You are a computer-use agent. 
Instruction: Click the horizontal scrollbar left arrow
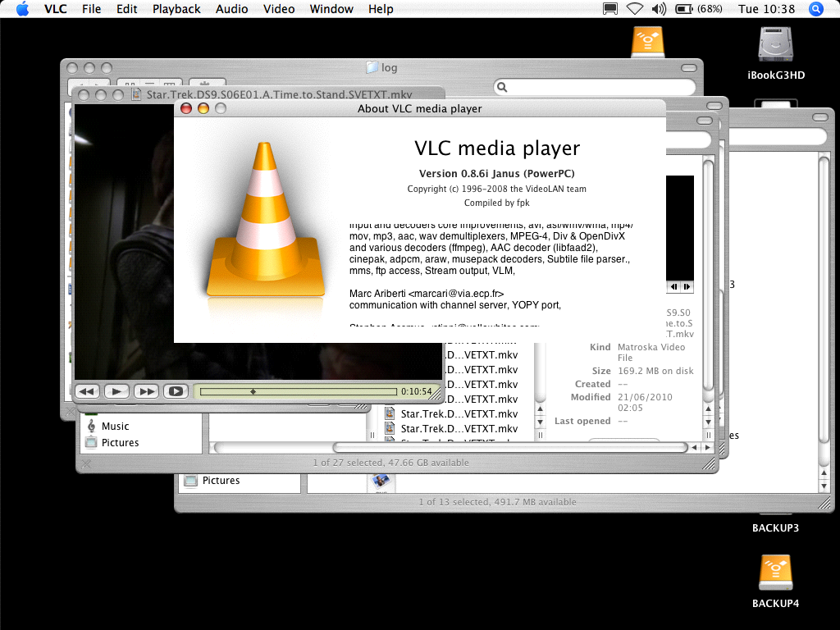pyautogui.click(x=695, y=447)
